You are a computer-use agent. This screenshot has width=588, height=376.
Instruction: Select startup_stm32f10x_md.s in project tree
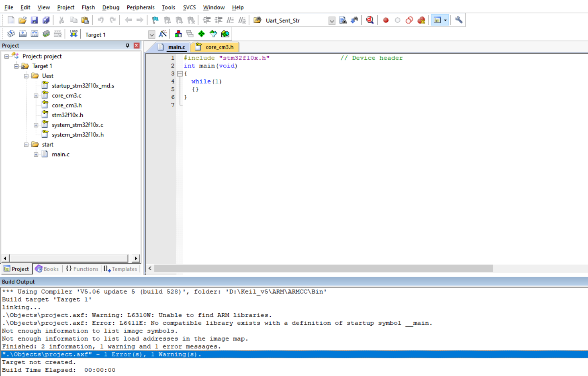coord(83,86)
